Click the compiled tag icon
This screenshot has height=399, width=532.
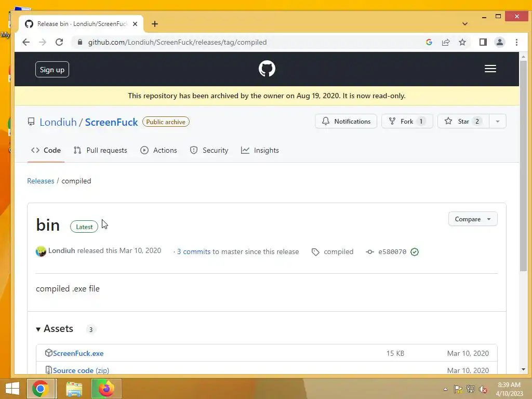point(315,252)
